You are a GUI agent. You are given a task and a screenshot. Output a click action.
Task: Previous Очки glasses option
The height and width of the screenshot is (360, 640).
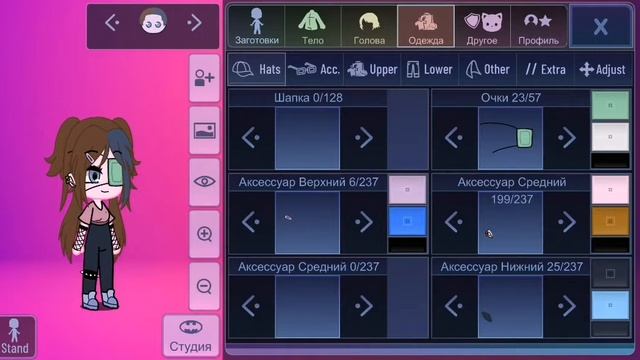point(454,138)
